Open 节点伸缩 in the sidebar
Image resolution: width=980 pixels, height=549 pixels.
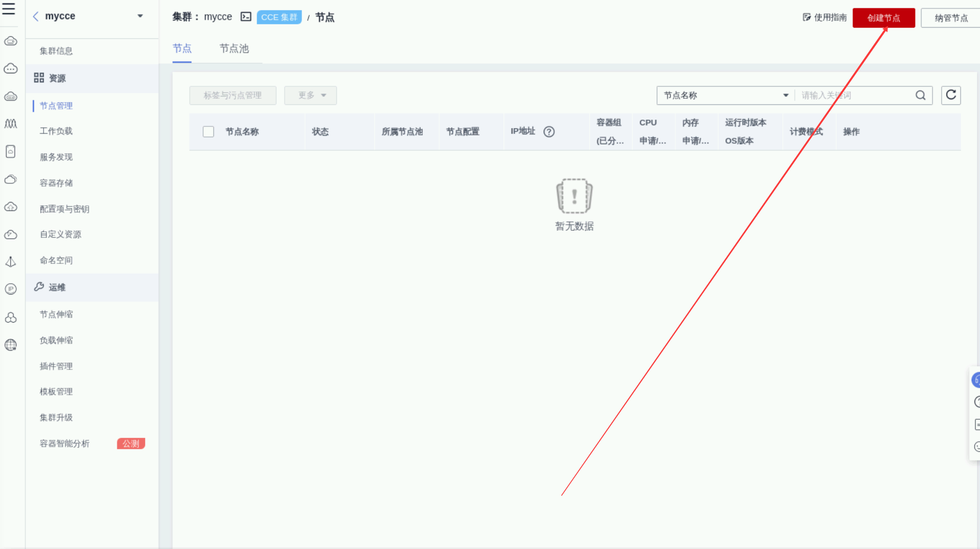(56, 314)
